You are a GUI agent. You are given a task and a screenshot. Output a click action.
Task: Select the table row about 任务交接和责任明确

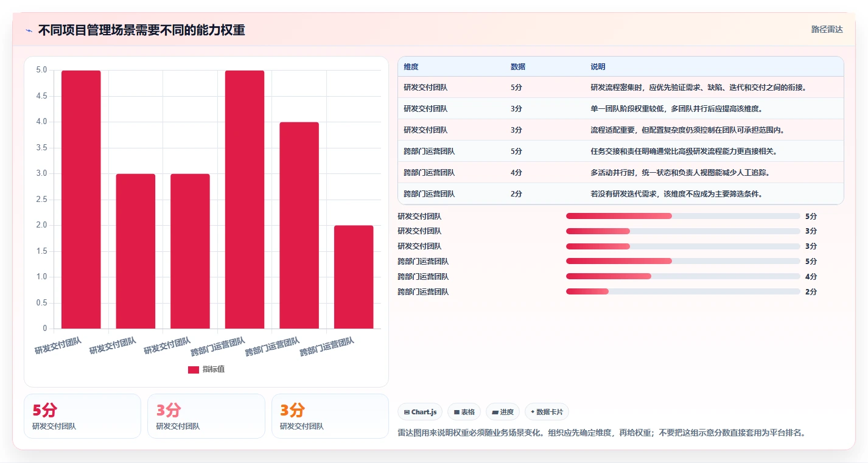[x=621, y=151]
